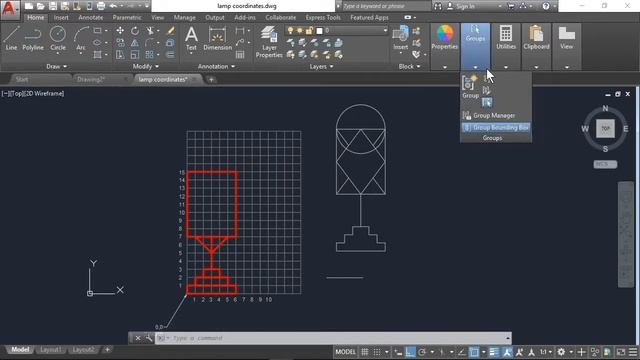Click the Plot printer icon

tap(101, 6)
